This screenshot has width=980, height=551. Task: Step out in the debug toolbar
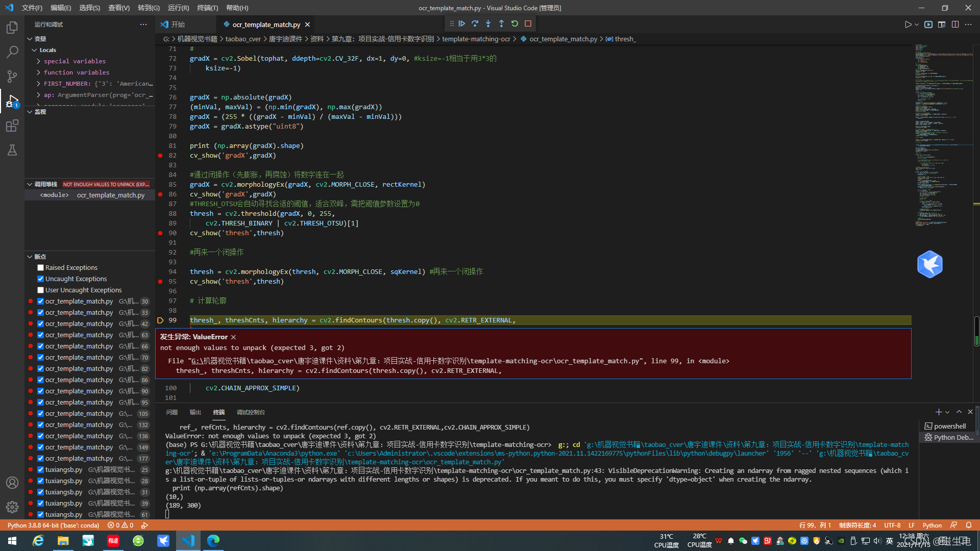coord(502,23)
